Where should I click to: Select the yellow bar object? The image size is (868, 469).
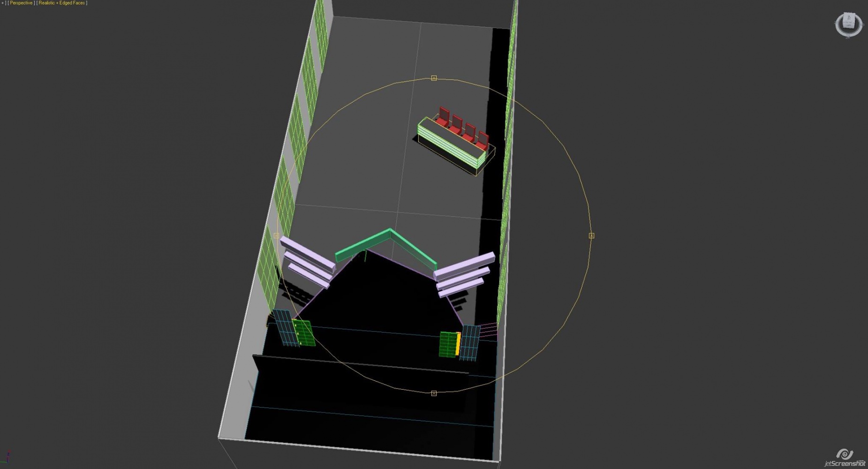tap(458, 344)
